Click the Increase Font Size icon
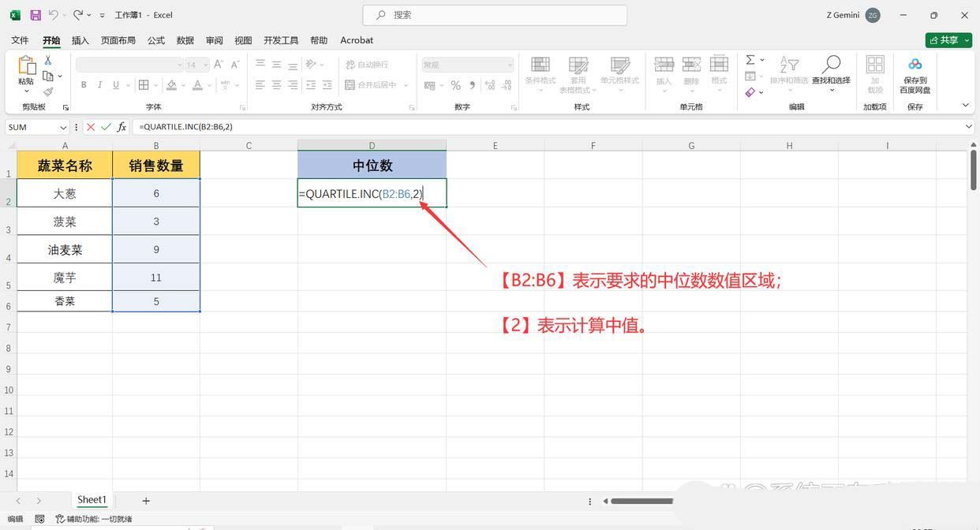 (219, 65)
